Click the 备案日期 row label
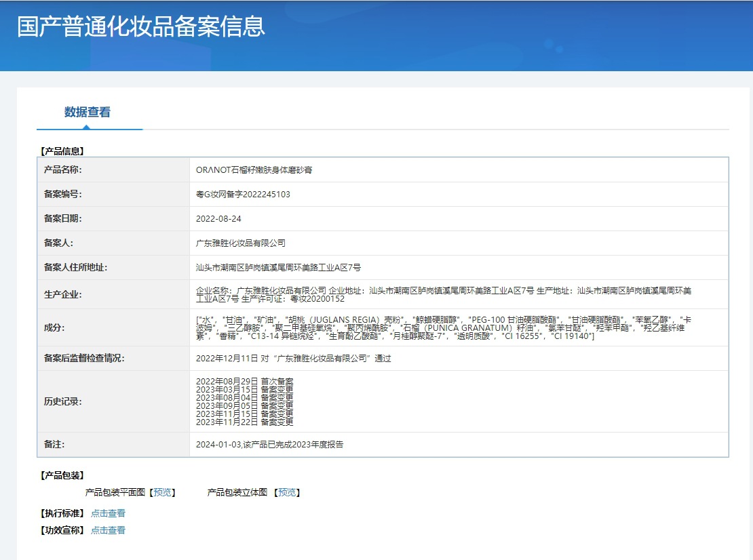Screen dimensions: 753x560 pos(63,219)
